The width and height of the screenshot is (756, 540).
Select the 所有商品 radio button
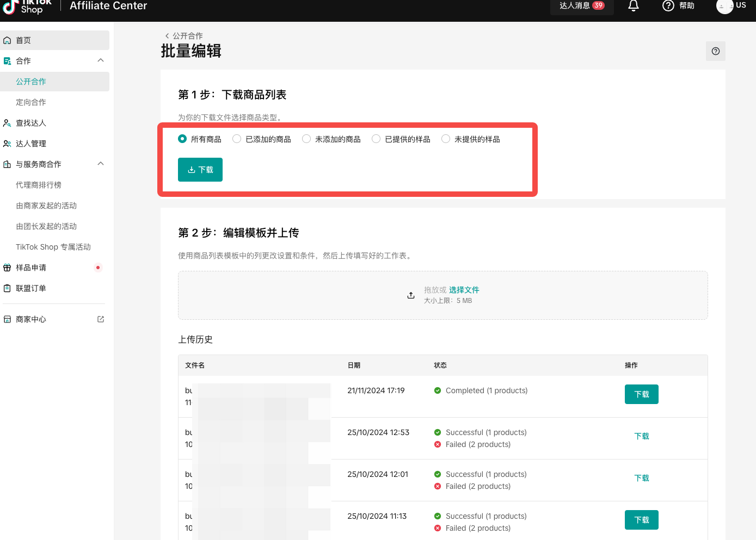point(182,139)
